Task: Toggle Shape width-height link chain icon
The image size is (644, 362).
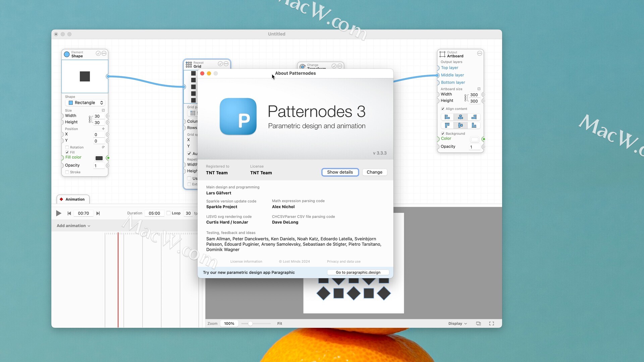Action: pyautogui.click(x=90, y=119)
